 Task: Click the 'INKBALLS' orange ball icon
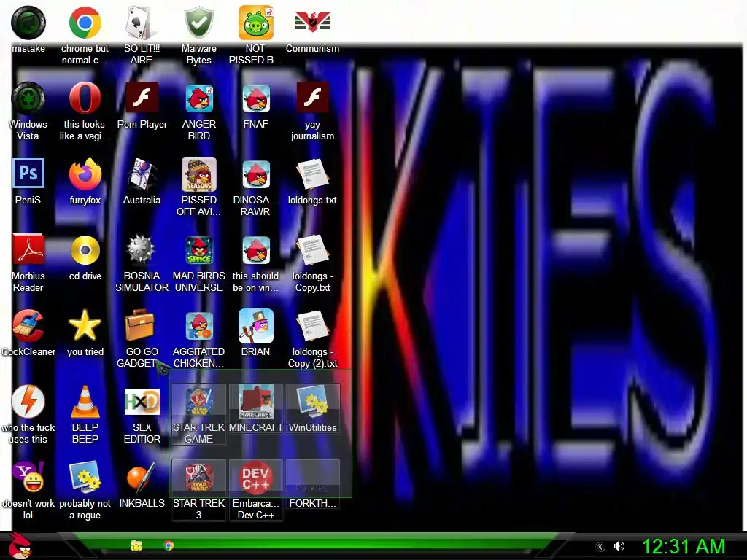(x=142, y=477)
